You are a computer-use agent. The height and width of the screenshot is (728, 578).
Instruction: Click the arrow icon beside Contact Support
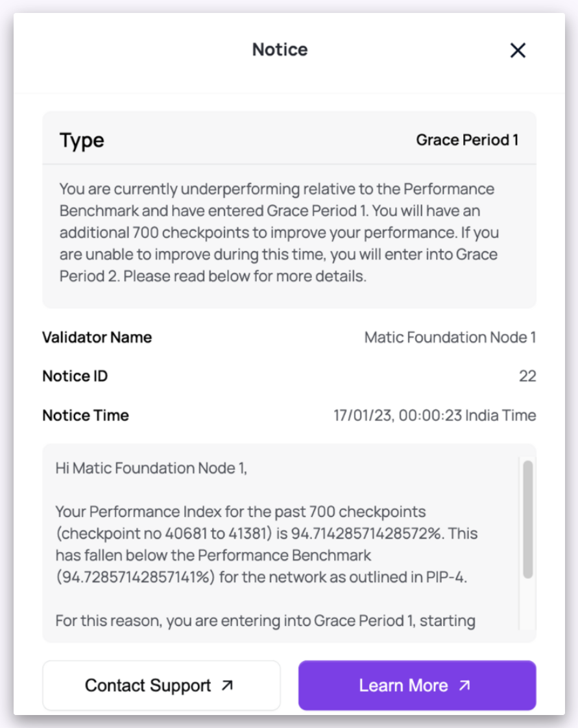click(x=227, y=685)
